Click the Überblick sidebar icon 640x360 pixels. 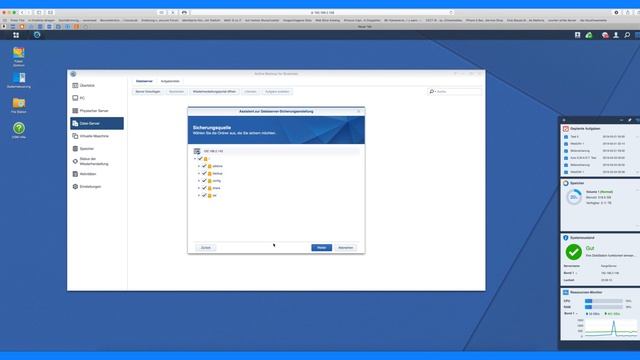click(75, 85)
